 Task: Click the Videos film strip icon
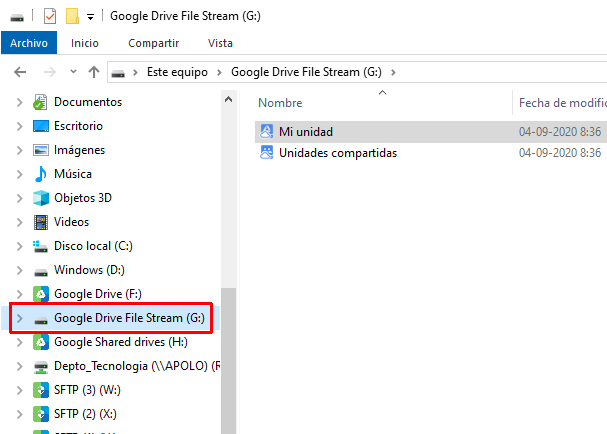pyautogui.click(x=41, y=222)
